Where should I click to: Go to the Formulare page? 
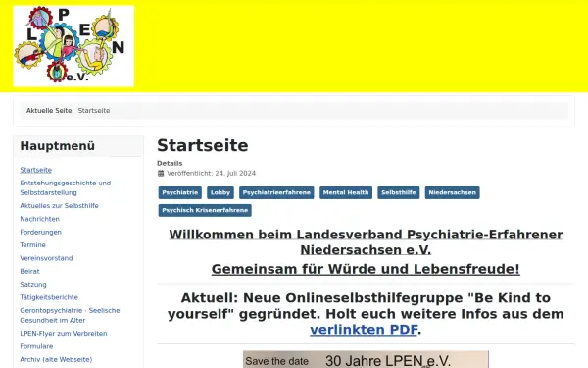click(36, 346)
